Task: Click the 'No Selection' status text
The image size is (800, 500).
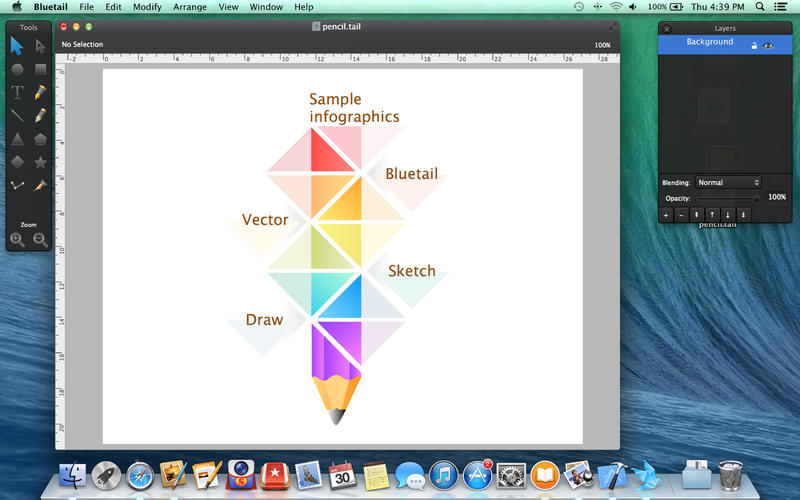Action: pyautogui.click(x=82, y=44)
